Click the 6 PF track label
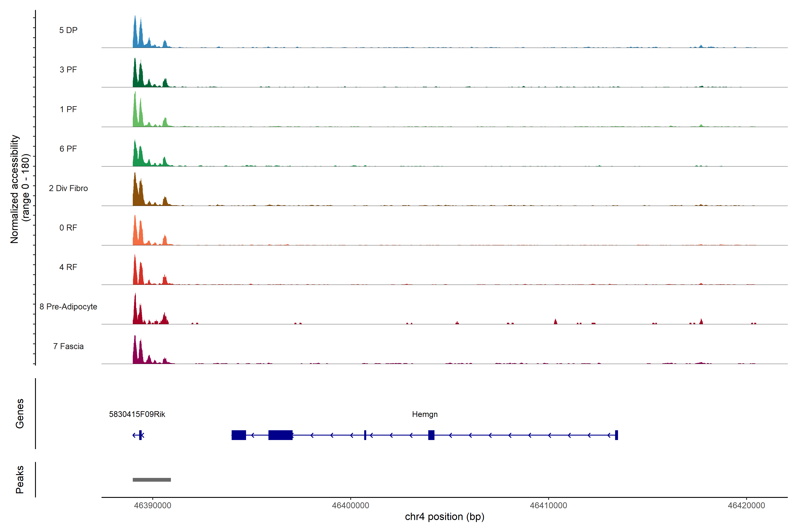 (68, 149)
